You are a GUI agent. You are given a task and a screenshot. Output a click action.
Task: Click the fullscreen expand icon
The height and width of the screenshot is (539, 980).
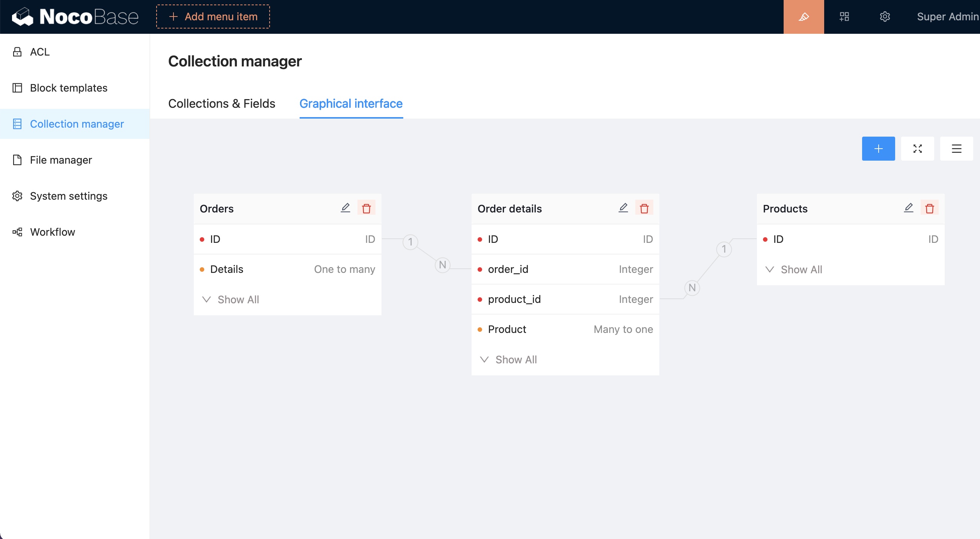point(917,149)
